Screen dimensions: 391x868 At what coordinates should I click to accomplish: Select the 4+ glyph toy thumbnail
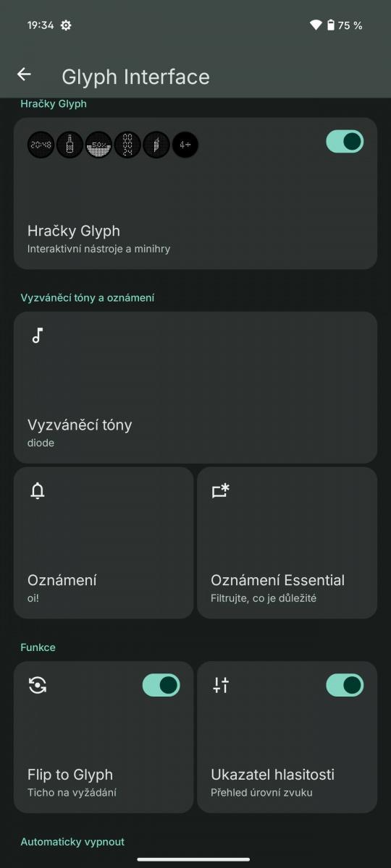coord(185,145)
